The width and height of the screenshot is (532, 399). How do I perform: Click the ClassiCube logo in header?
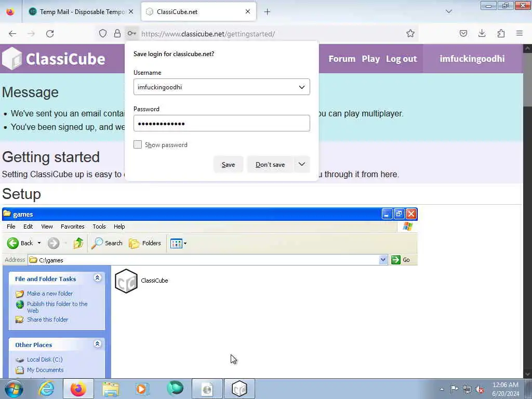54,59
